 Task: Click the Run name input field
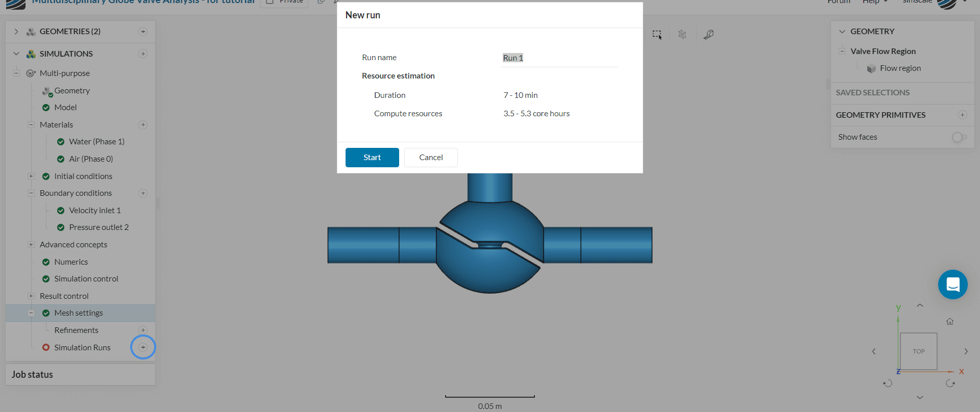tap(559, 58)
